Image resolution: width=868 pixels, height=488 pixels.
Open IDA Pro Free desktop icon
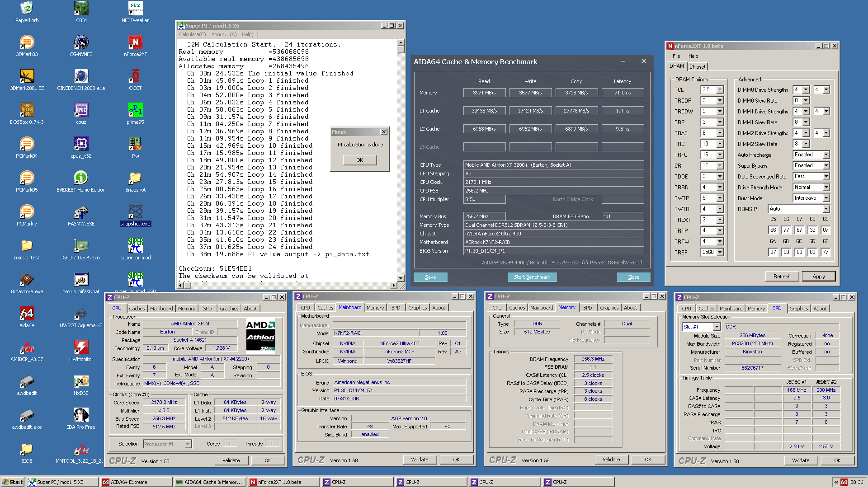(x=81, y=419)
